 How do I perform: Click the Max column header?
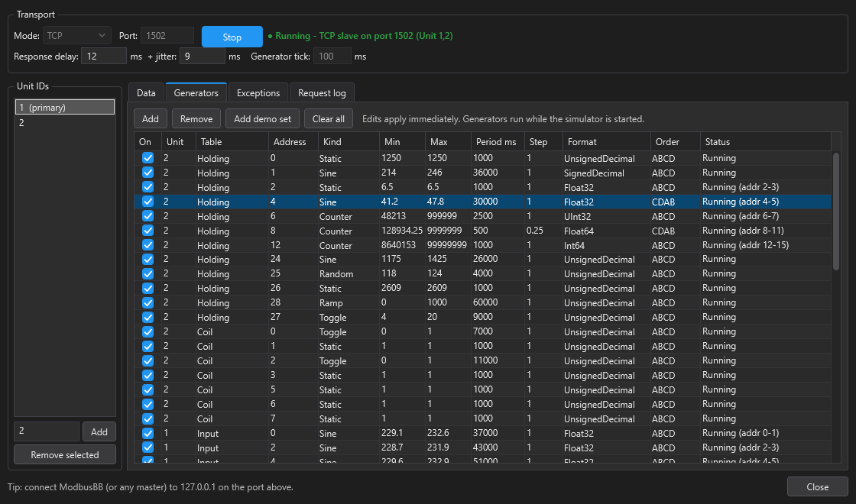[x=449, y=142]
